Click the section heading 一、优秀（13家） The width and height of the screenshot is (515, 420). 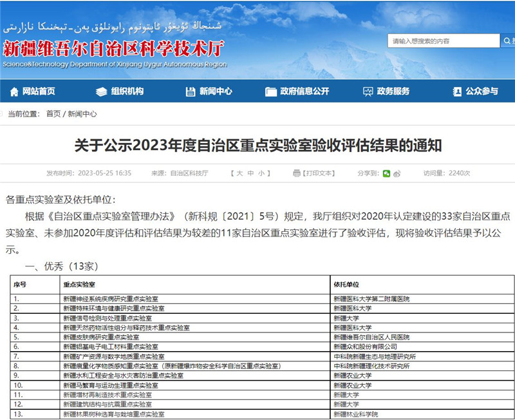pyautogui.click(x=61, y=267)
